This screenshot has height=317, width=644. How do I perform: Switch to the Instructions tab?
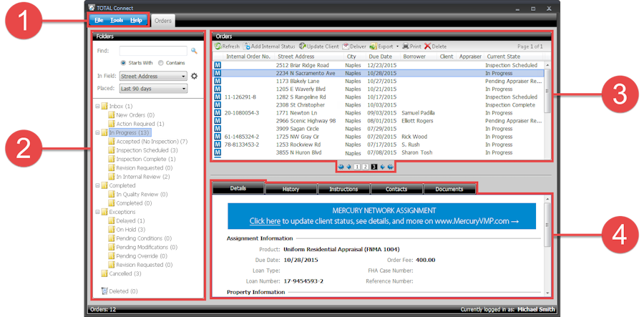pyautogui.click(x=343, y=189)
